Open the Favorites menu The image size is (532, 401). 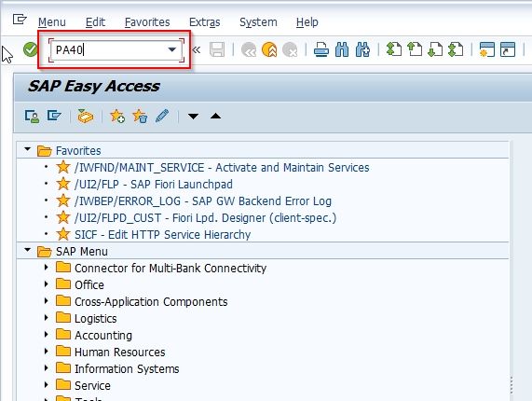tap(147, 22)
